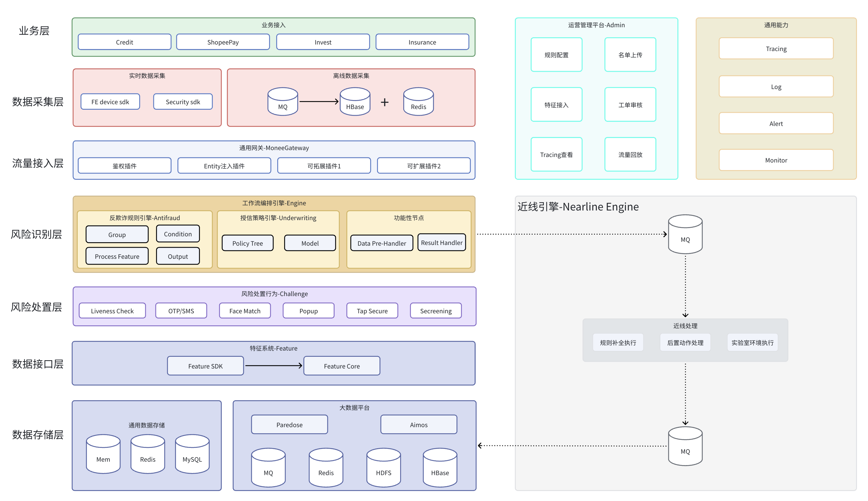This screenshot has height=501, width=868.
Task: Click the Feature SDK box
Action: coord(205,366)
